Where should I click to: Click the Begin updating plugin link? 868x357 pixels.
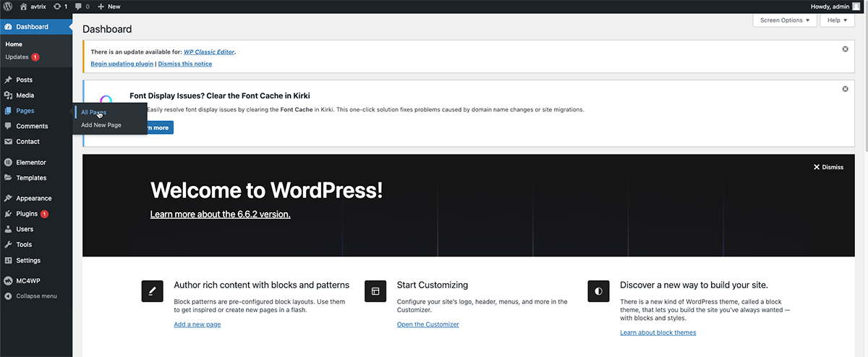pos(122,64)
